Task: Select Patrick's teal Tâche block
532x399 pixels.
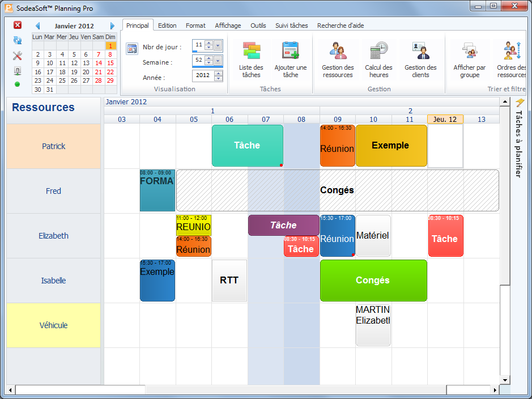Action: (x=248, y=146)
